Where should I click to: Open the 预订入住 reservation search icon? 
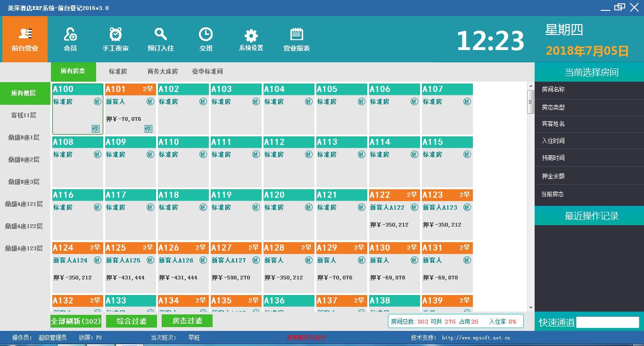[x=161, y=39]
